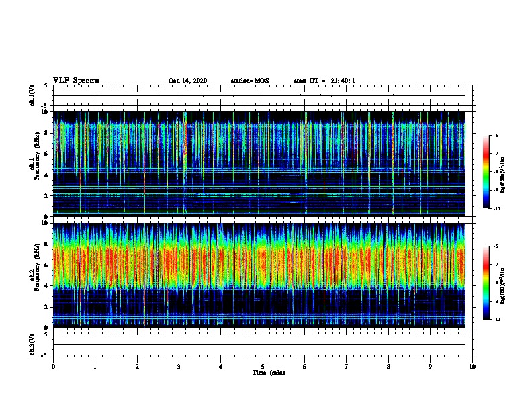Click the "9" time axis tick label

(x=430, y=367)
